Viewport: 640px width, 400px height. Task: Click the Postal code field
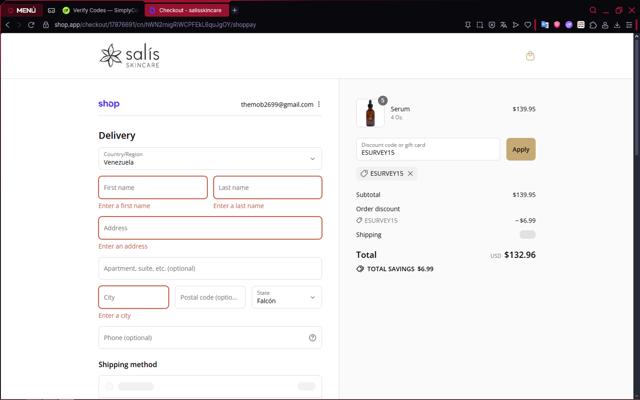(x=210, y=297)
